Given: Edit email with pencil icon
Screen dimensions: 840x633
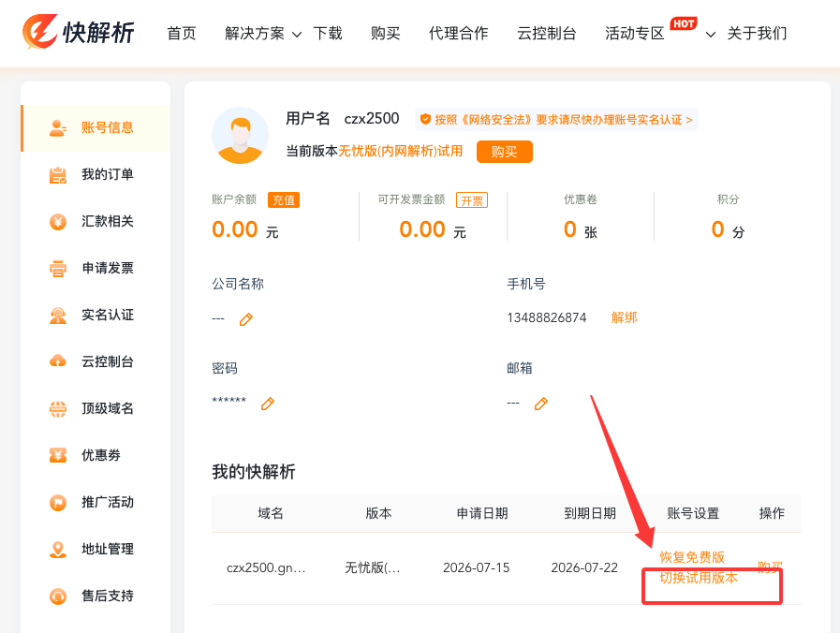Looking at the screenshot, I should point(541,404).
